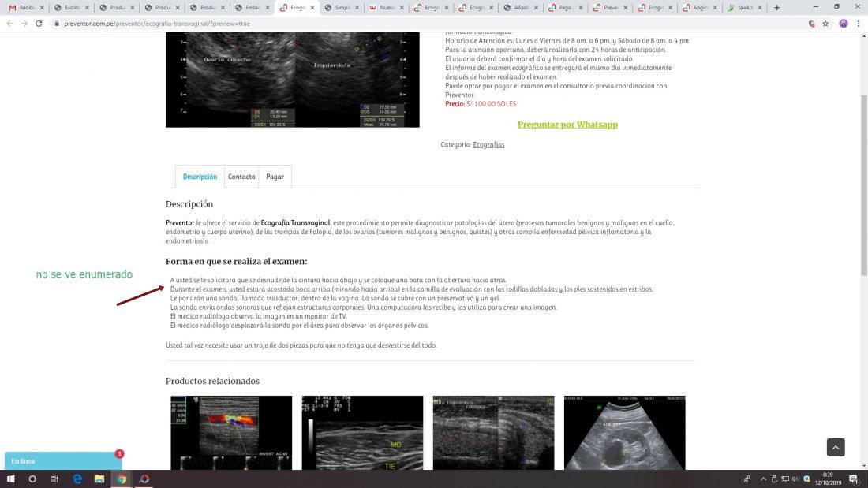Click heading Forma en que se realiza el examen
Image resolution: width=868 pixels, height=488 pixels.
(237, 261)
